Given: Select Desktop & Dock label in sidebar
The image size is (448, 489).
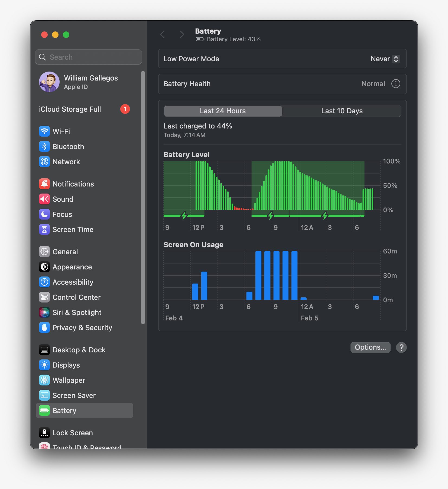Looking at the screenshot, I should pos(79,350).
